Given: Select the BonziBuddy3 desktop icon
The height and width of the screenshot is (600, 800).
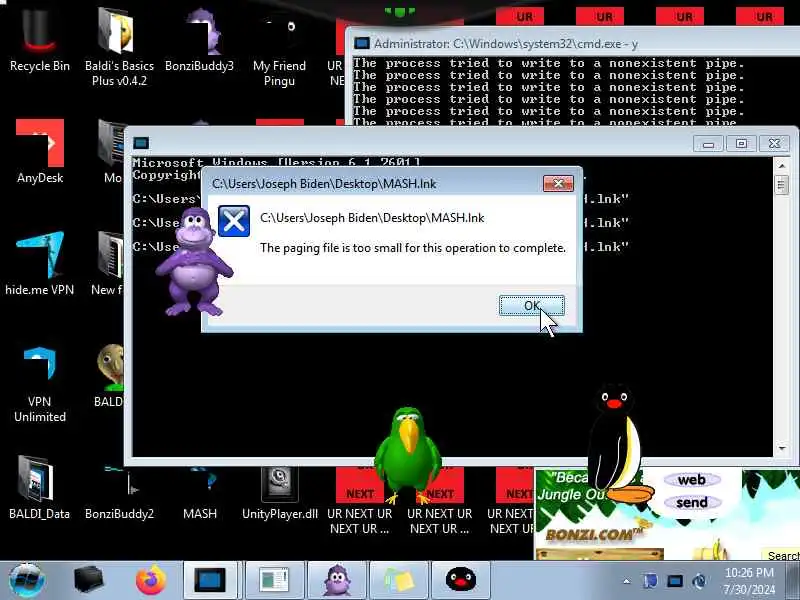Looking at the screenshot, I should pyautogui.click(x=199, y=41).
